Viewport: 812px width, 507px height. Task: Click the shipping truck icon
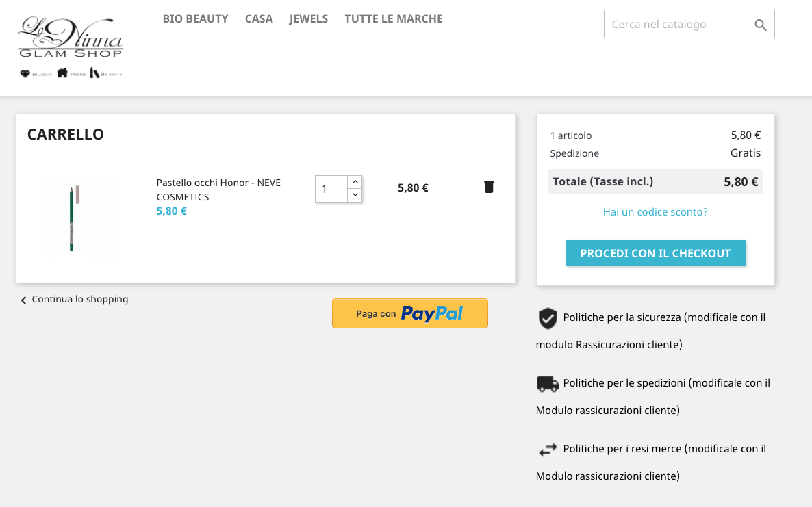tap(547, 384)
